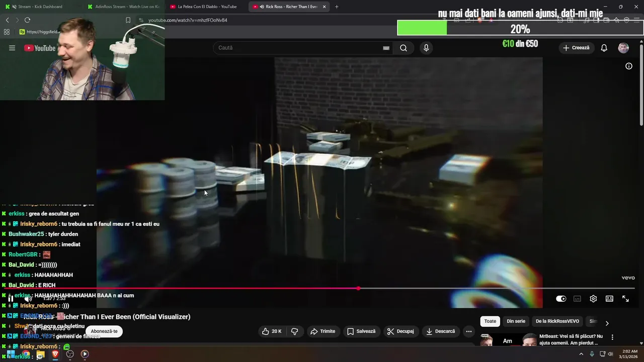Image resolution: width=644 pixels, height=362 pixels.
Task: Open the on-screen keyboard icon in the search box
Action: 386,48
